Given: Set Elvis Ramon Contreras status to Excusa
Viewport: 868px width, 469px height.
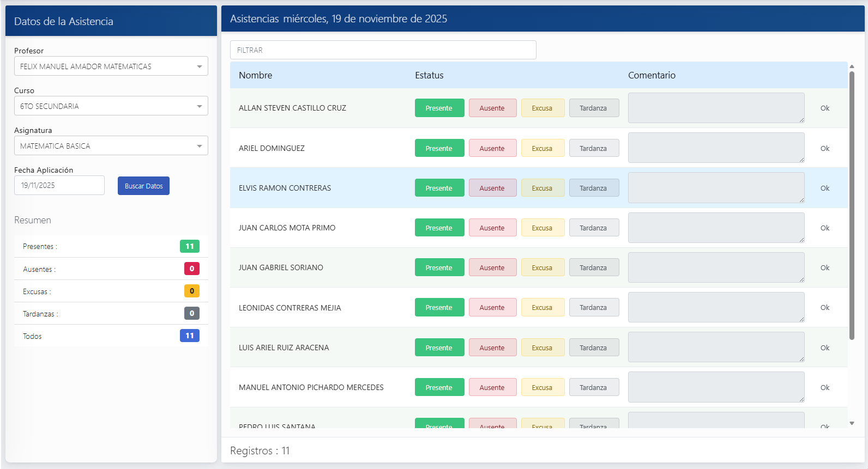Looking at the screenshot, I should [x=542, y=188].
